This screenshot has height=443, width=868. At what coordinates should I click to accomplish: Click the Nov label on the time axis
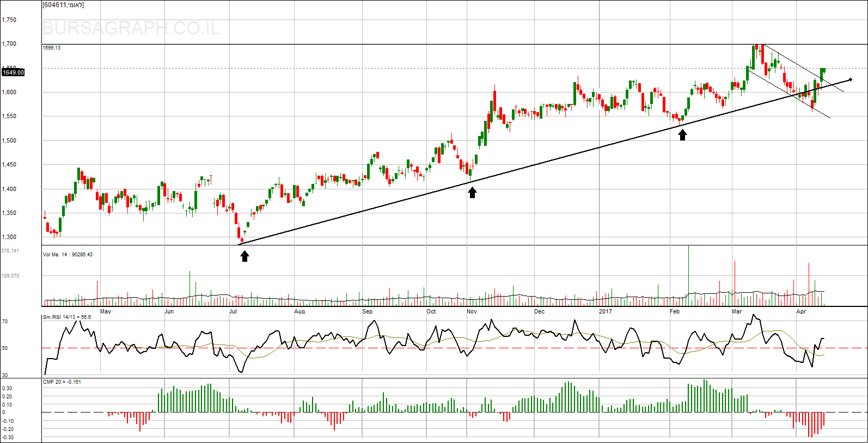pos(472,311)
